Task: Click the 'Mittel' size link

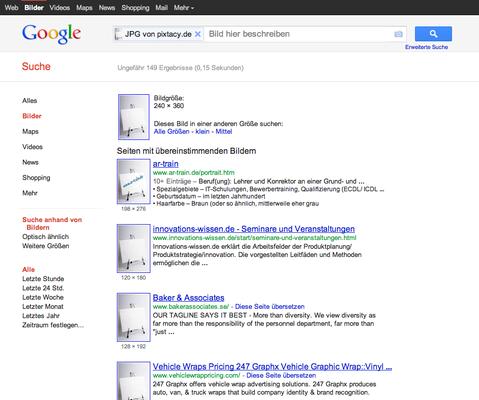Action: [x=224, y=131]
